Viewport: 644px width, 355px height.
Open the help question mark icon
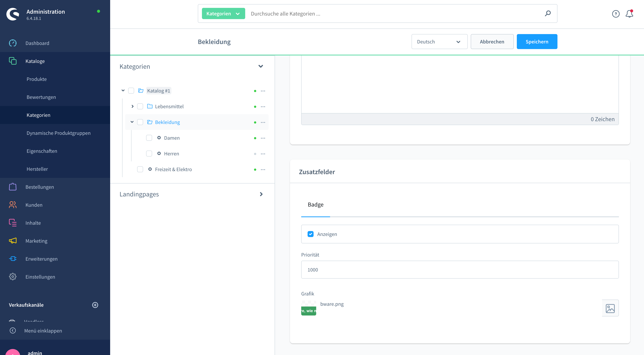tap(616, 14)
